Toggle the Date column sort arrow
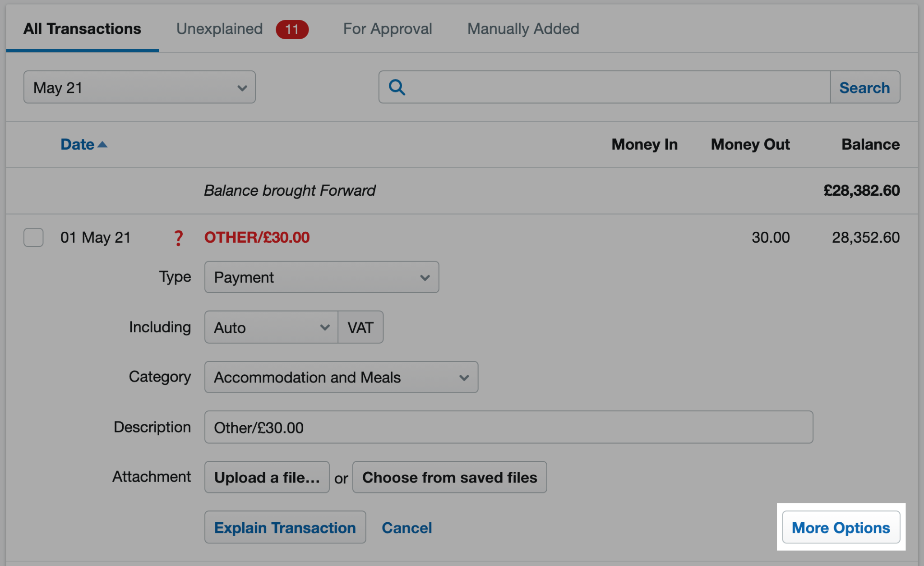 (x=103, y=144)
